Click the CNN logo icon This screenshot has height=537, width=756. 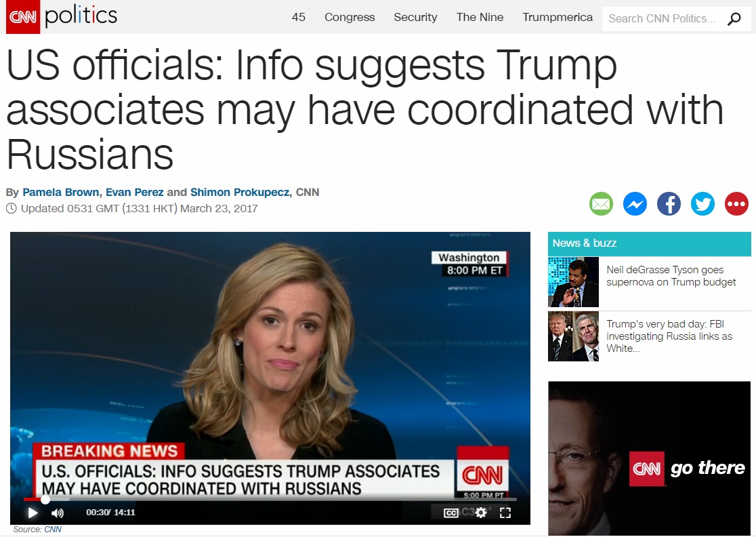point(22,16)
